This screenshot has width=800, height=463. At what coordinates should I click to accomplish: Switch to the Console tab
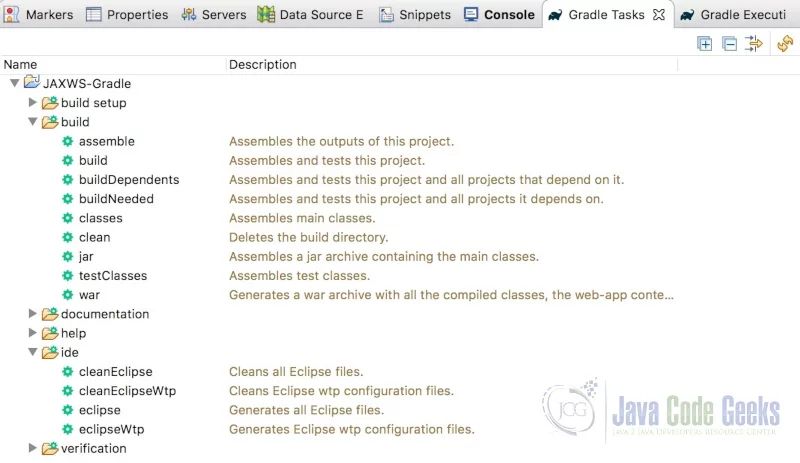click(x=508, y=15)
